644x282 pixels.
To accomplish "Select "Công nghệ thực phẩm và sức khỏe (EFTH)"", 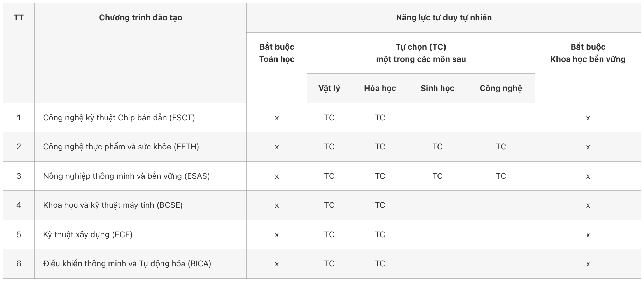I will [121, 147].
